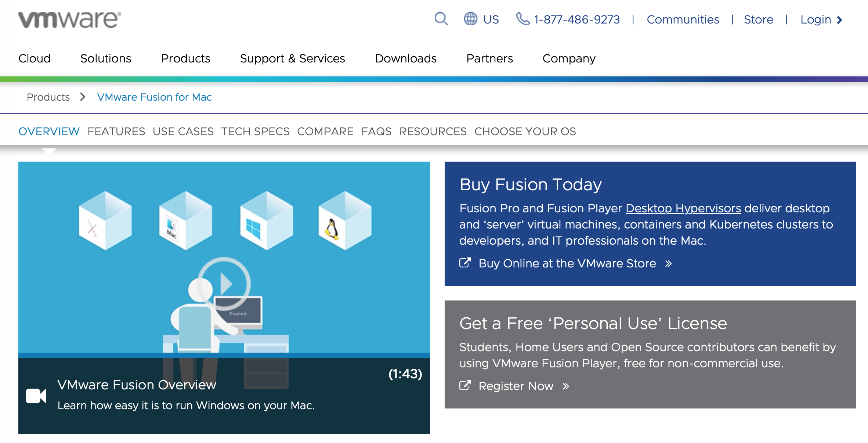The width and height of the screenshot is (868, 443).
Task: Click the macOS X cube icon
Action: (x=105, y=220)
